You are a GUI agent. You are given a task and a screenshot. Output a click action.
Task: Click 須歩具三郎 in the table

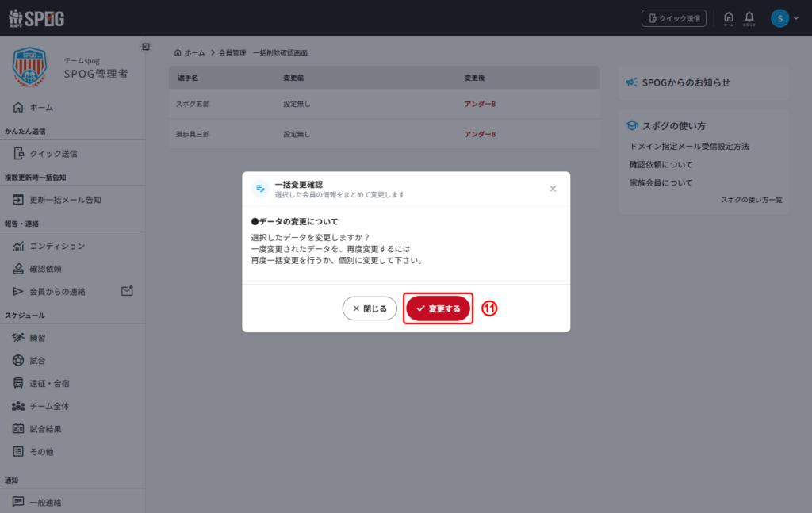tap(193, 134)
